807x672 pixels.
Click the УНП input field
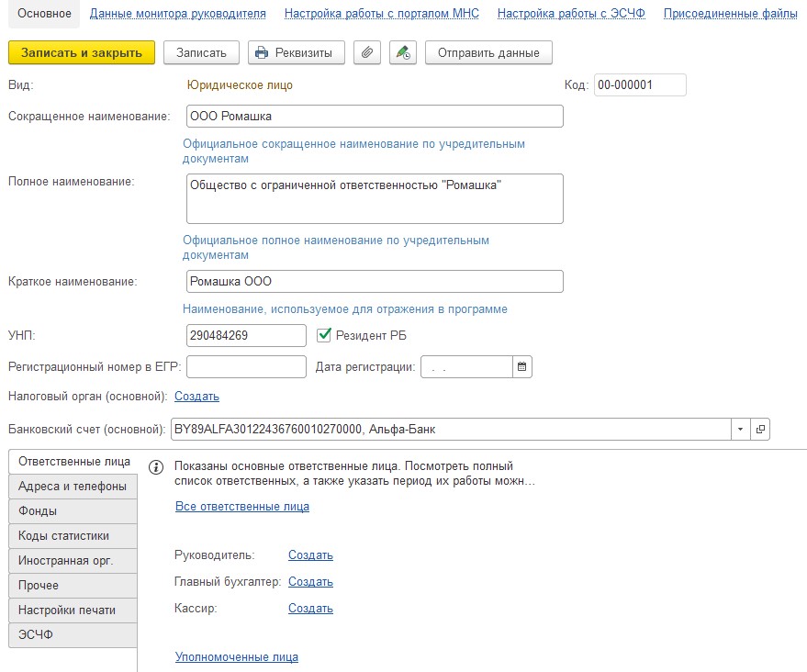[x=246, y=335]
